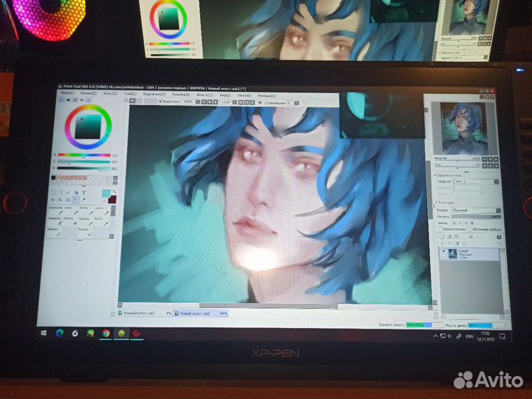Switch to the second canvas document tab at 100%
The height and width of the screenshot is (399, 532).
point(201,313)
